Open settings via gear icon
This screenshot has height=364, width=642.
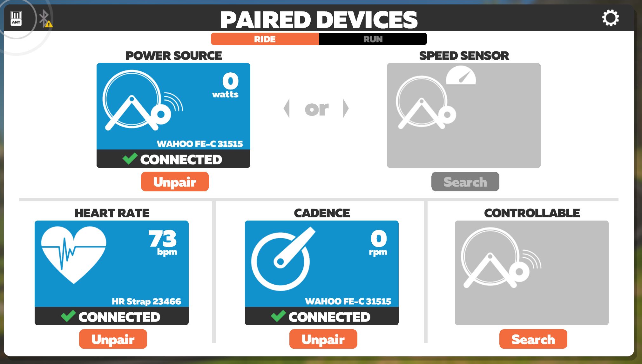(x=612, y=18)
